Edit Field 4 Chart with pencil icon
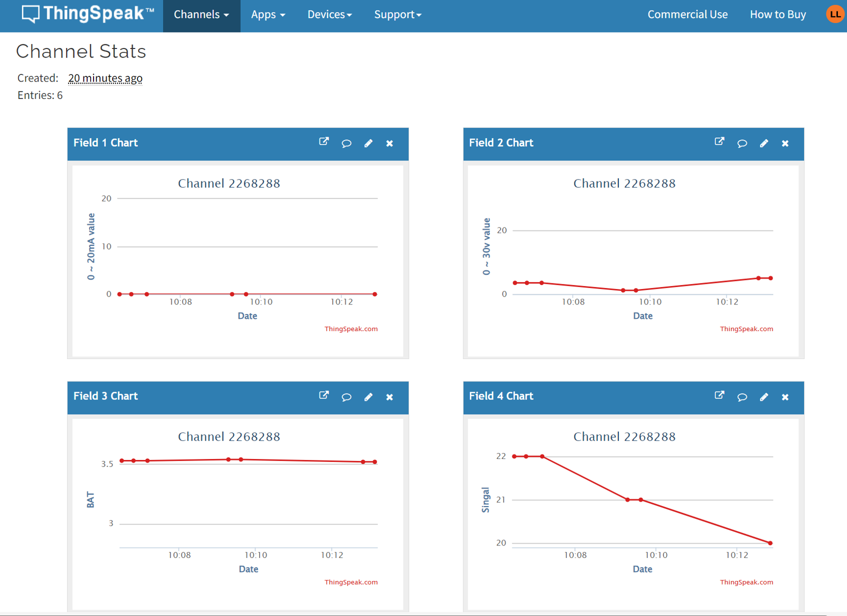Viewport: 847px width, 616px height. coord(764,397)
